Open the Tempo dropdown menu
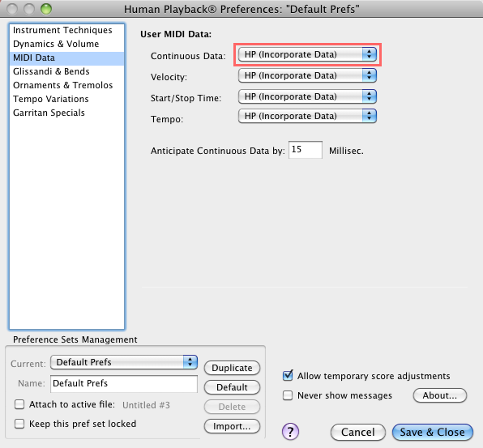483x448 pixels. point(307,116)
